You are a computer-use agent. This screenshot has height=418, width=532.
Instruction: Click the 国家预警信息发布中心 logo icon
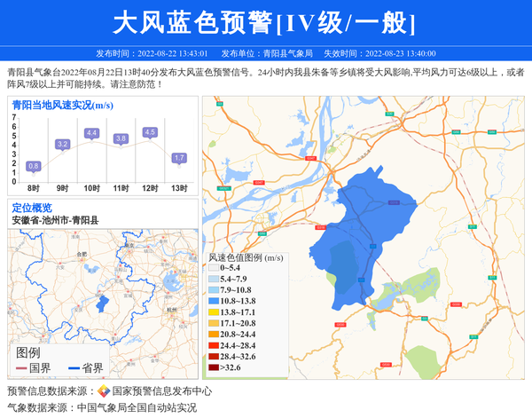(x=104, y=390)
